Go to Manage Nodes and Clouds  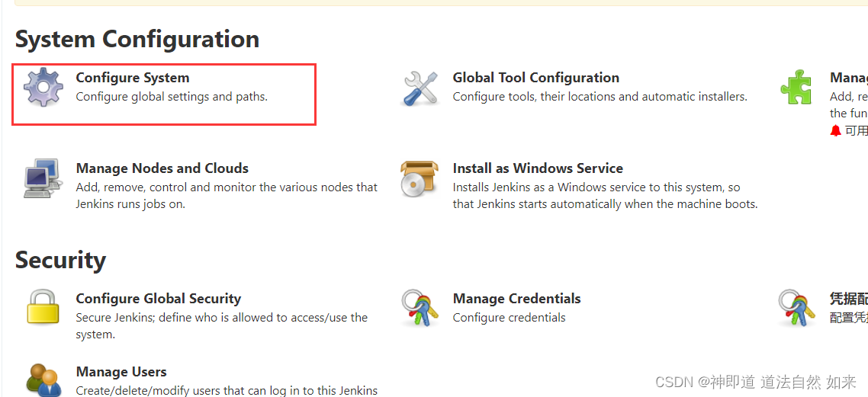[162, 168]
